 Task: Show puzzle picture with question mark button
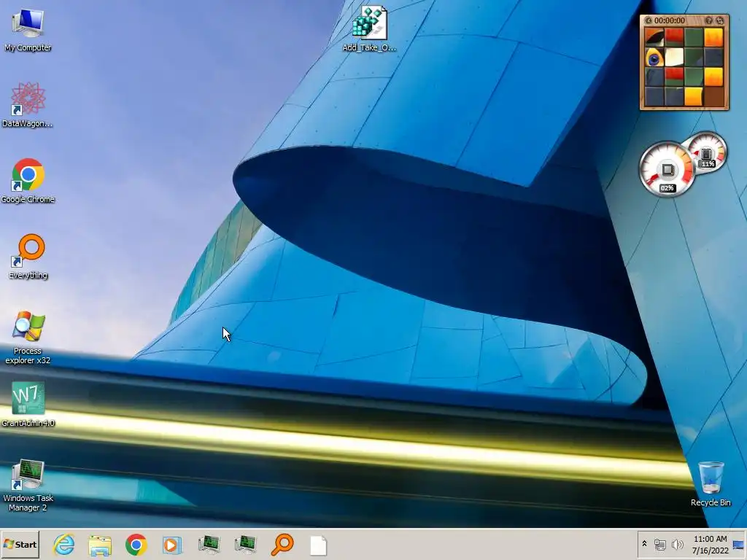709,20
